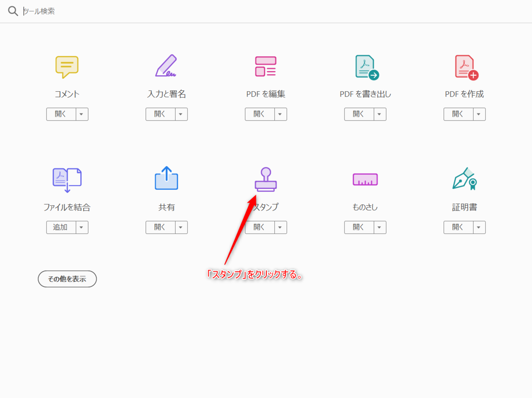Click the PDF を作成 label text
Viewport: 532px width, 398px height.
[x=465, y=94]
